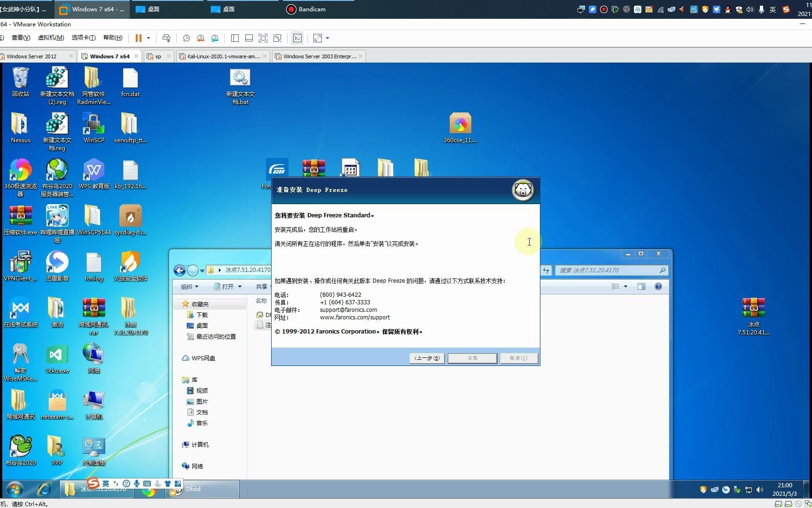Select 桌面 in Explorer navigation pane

click(197, 325)
